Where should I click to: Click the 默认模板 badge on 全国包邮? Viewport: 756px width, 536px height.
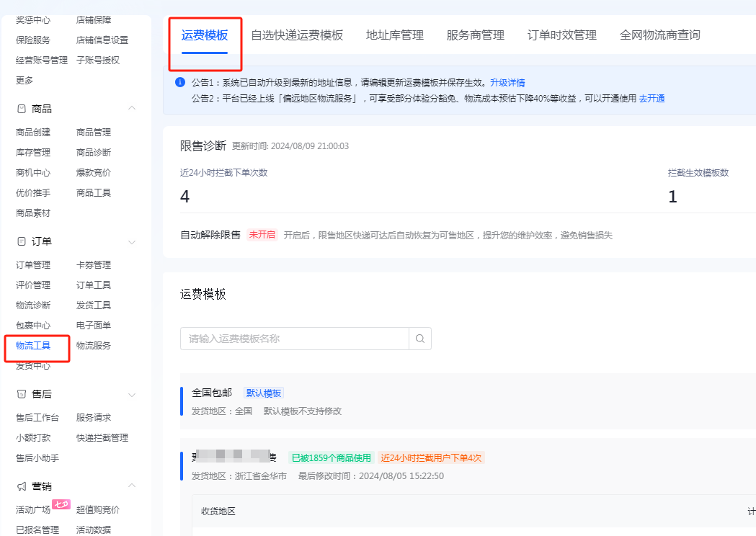[264, 392]
